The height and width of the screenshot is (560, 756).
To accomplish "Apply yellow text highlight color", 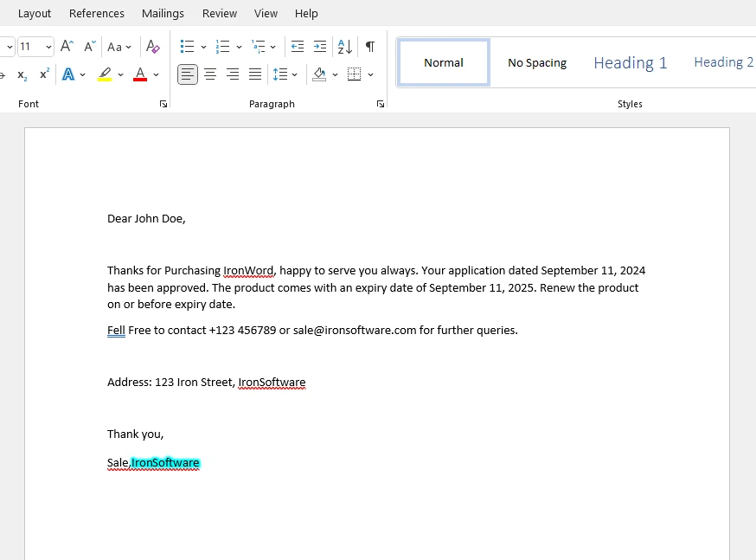I will (x=105, y=74).
